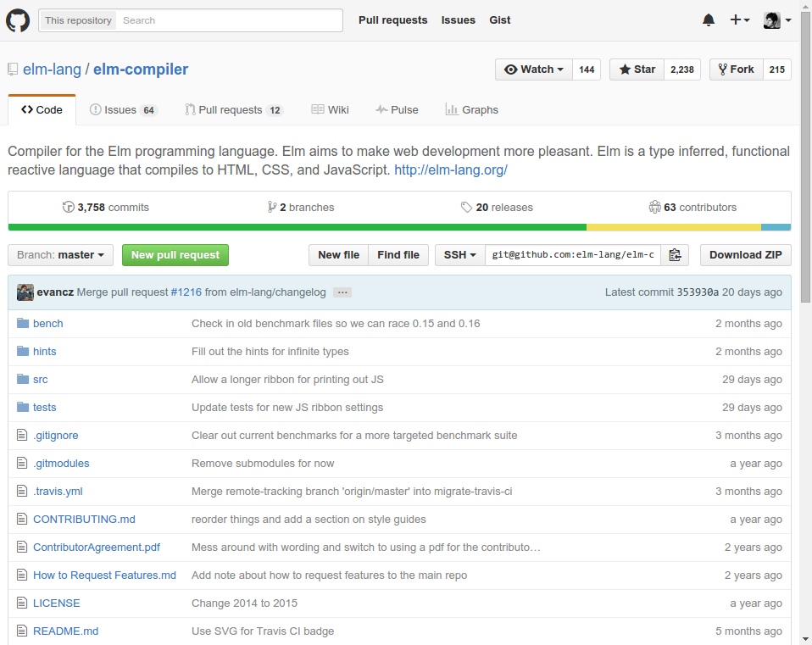Click the repository search field
This screenshot has width=812, height=645.
pyautogui.click(x=228, y=20)
